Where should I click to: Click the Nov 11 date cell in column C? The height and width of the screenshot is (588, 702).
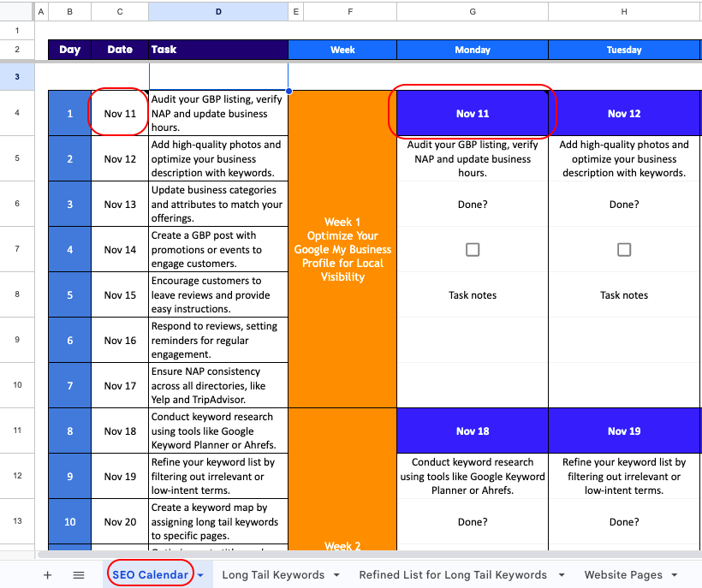pyautogui.click(x=120, y=113)
